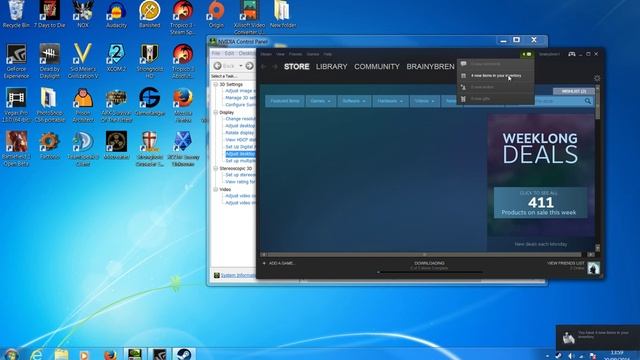Image resolution: width=640 pixels, height=360 pixels.
Task: Click the DOWNLOADING status in Steam
Action: pos(429,263)
